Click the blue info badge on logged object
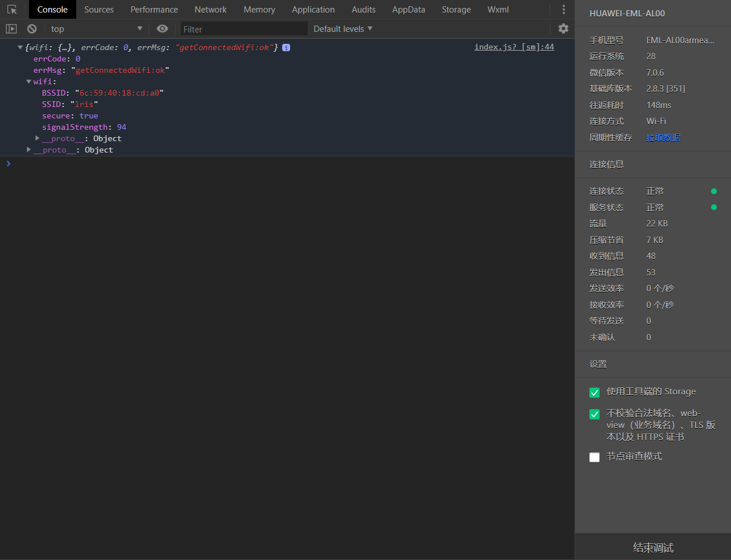731x560 pixels. (286, 48)
